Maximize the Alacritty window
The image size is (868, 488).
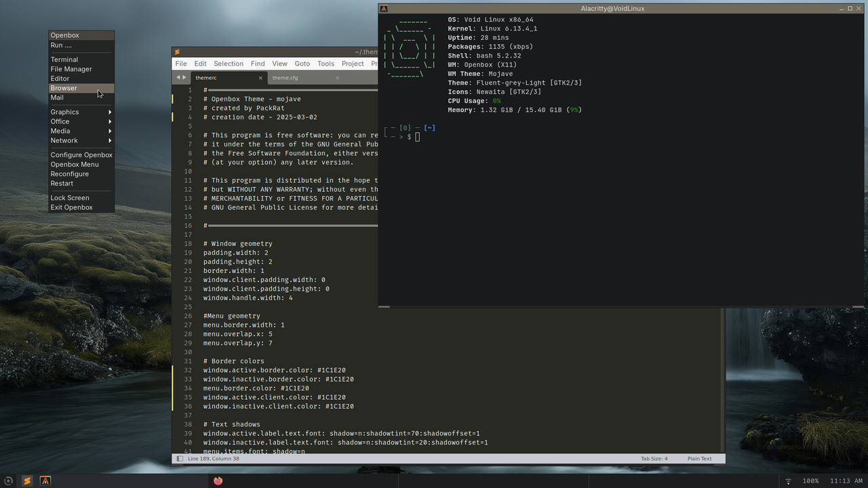(850, 9)
